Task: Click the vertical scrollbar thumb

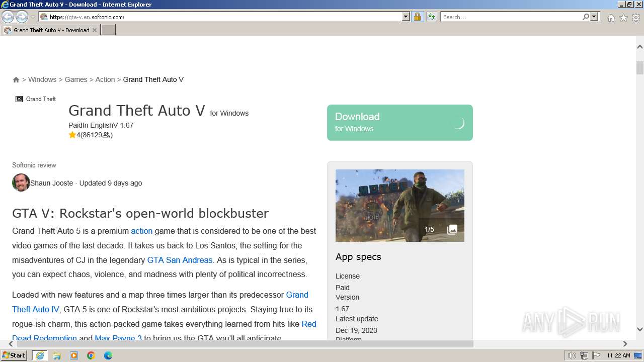Action: [x=640, y=68]
